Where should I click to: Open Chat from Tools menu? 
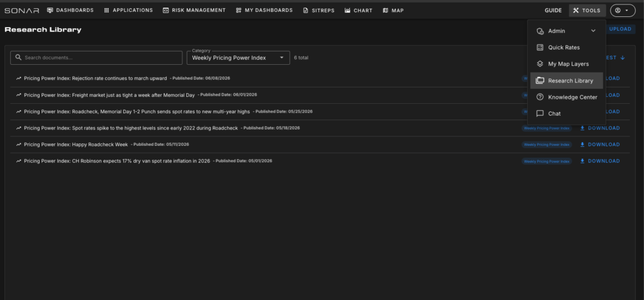point(567,113)
